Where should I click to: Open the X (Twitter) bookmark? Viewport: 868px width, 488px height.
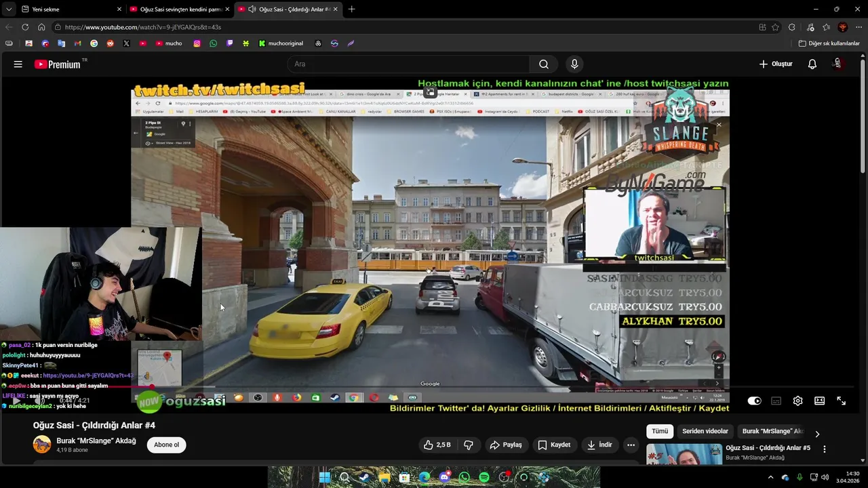point(126,43)
